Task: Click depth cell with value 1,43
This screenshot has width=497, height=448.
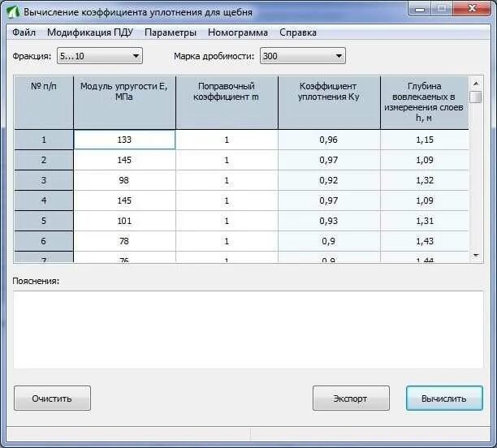Action: point(425,241)
